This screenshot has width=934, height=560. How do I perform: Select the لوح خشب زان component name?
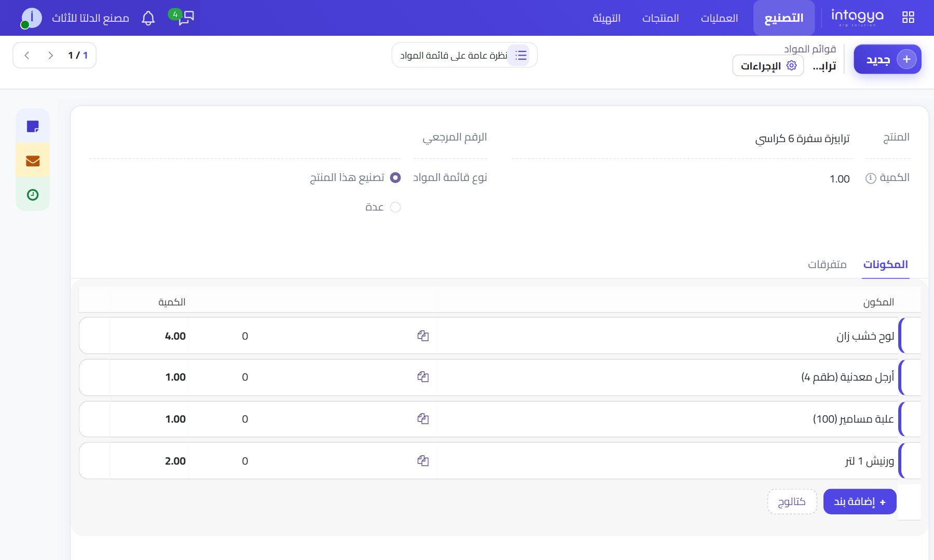(865, 336)
